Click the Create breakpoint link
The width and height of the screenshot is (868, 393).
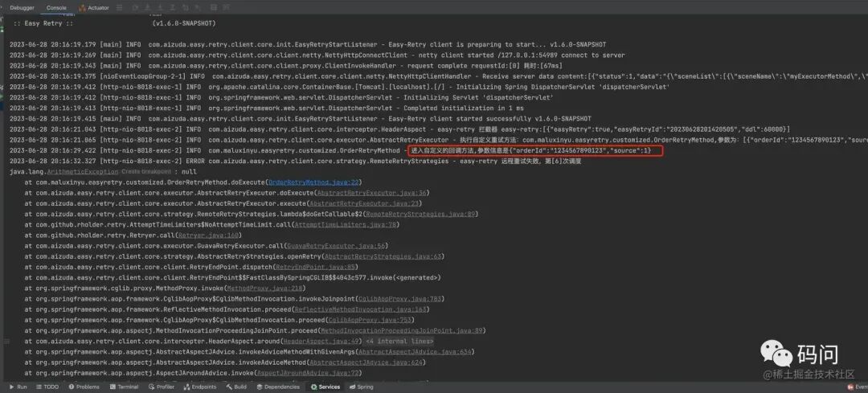(x=147, y=172)
